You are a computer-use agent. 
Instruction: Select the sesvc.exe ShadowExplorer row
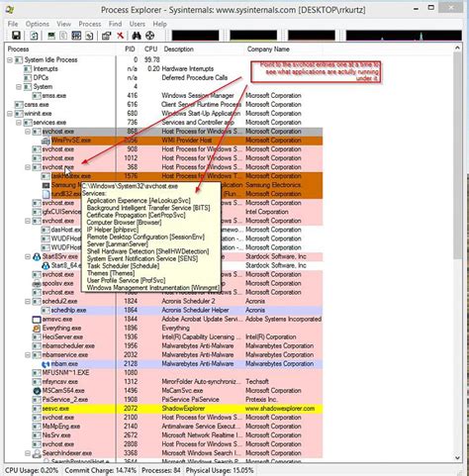(x=177, y=409)
